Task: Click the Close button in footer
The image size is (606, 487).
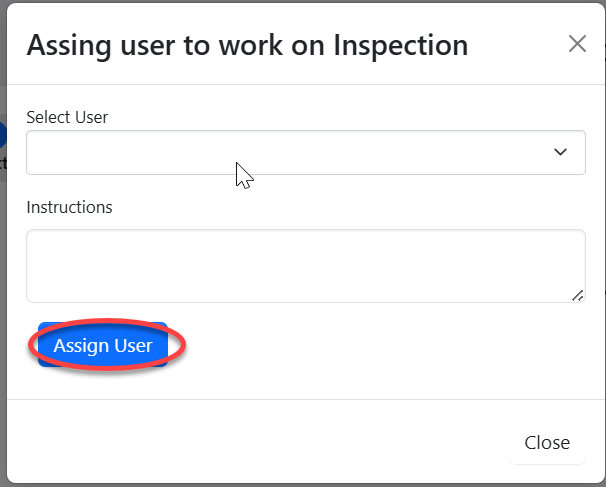Action: click(x=547, y=442)
